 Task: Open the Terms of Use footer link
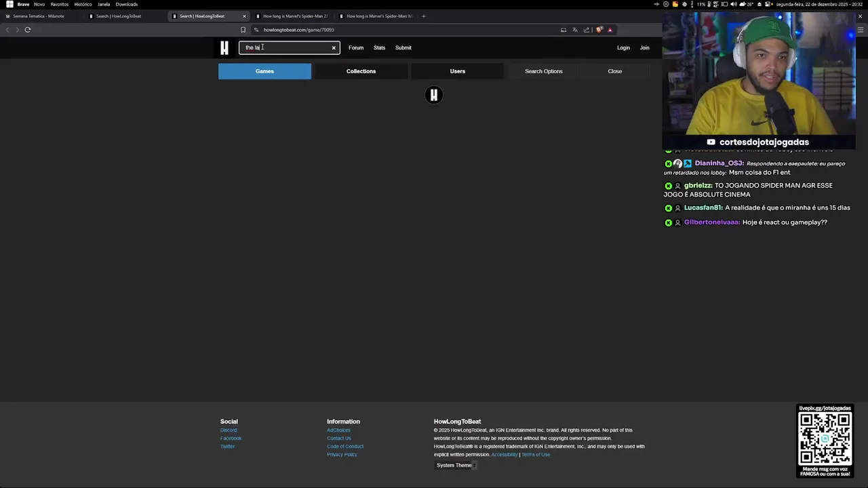[x=536, y=455]
